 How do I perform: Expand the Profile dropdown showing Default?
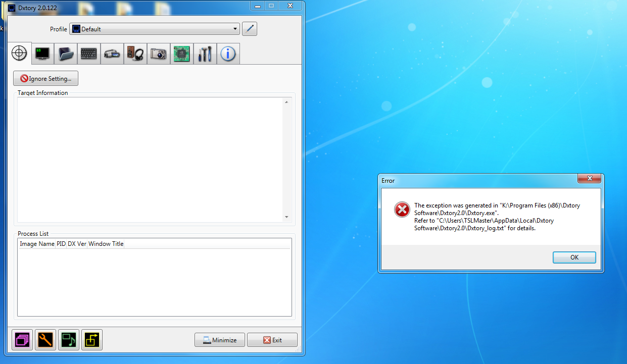point(155,29)
